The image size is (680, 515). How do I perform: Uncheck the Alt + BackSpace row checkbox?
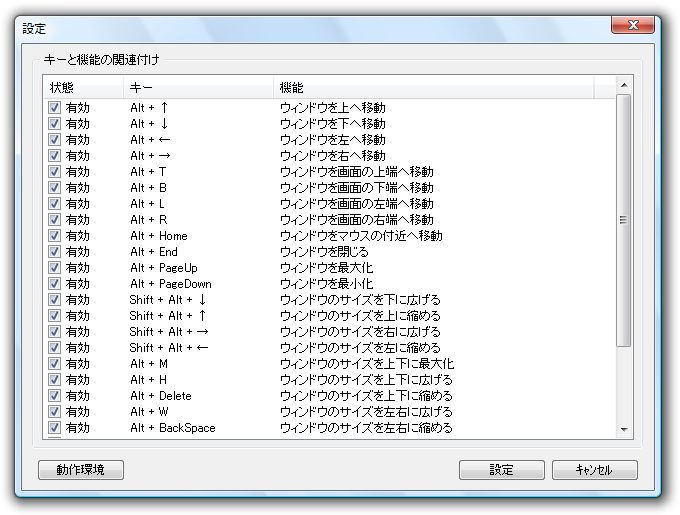pos(54,428)
